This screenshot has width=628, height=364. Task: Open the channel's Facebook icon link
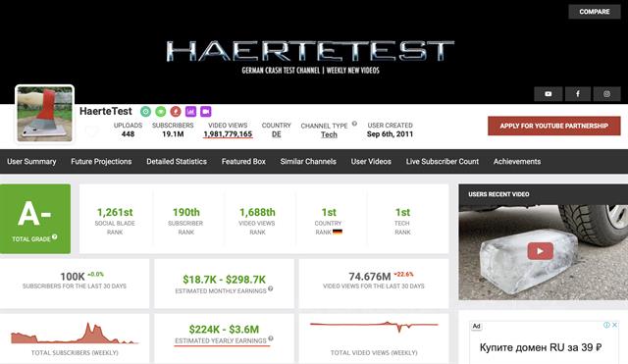(578, 94)
